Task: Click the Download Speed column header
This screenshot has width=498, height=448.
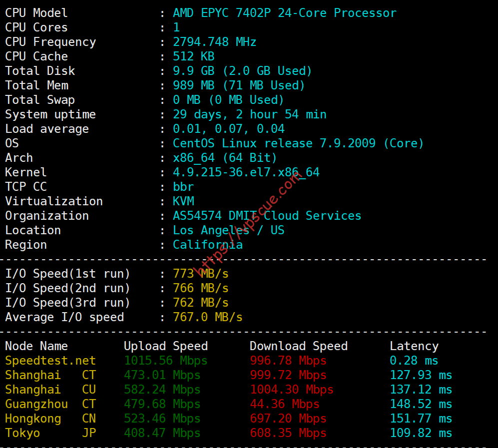Action: (x=299, y=346)
